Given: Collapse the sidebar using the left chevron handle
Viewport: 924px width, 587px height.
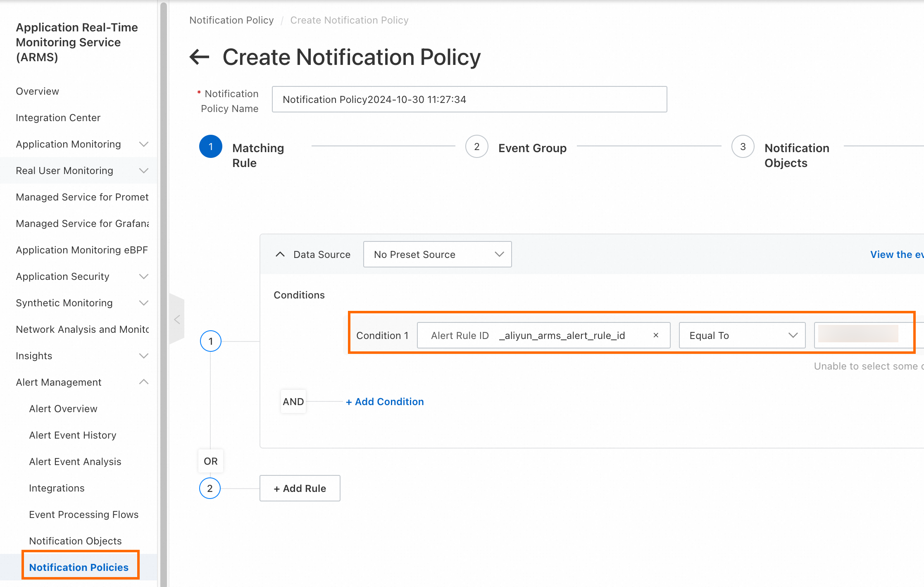Looking at the screenshot, I should point(177,319).
